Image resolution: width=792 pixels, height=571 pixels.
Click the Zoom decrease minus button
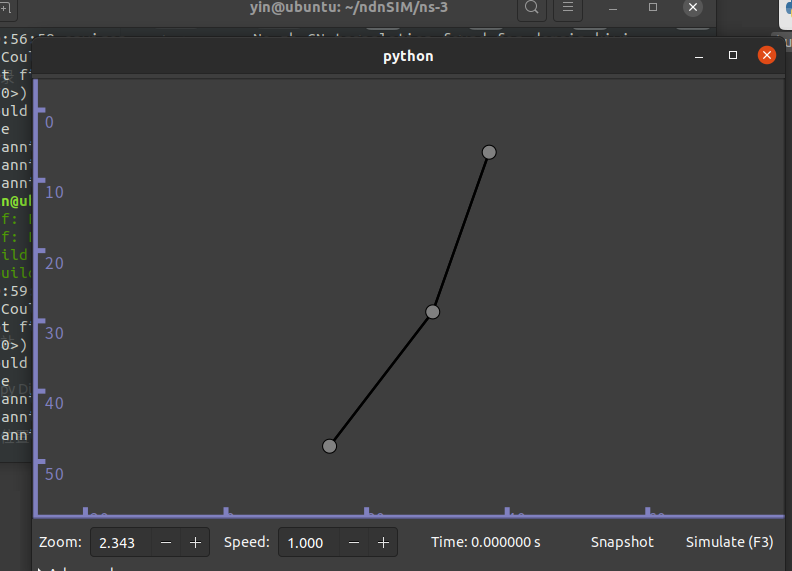pyautogui.click(x=166, y=543)
